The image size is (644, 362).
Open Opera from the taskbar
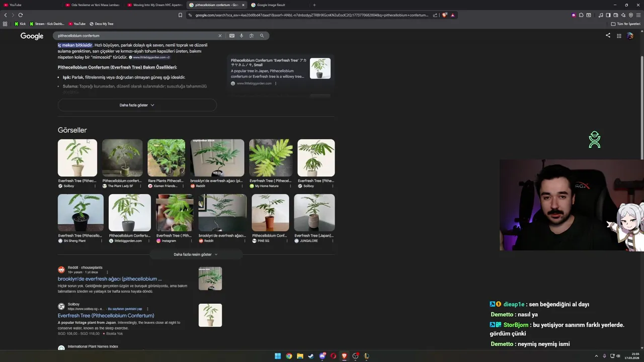pos(333,356)
